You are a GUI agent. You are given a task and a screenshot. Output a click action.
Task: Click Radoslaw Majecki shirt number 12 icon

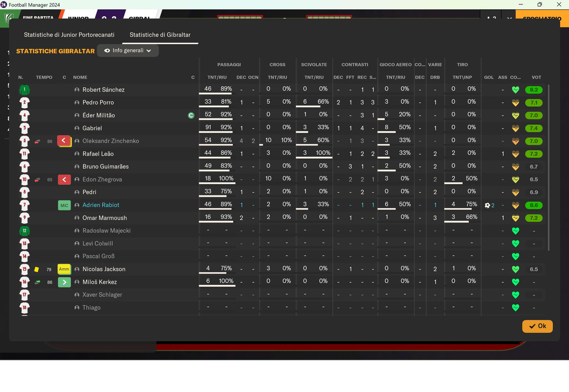(25, 231)
